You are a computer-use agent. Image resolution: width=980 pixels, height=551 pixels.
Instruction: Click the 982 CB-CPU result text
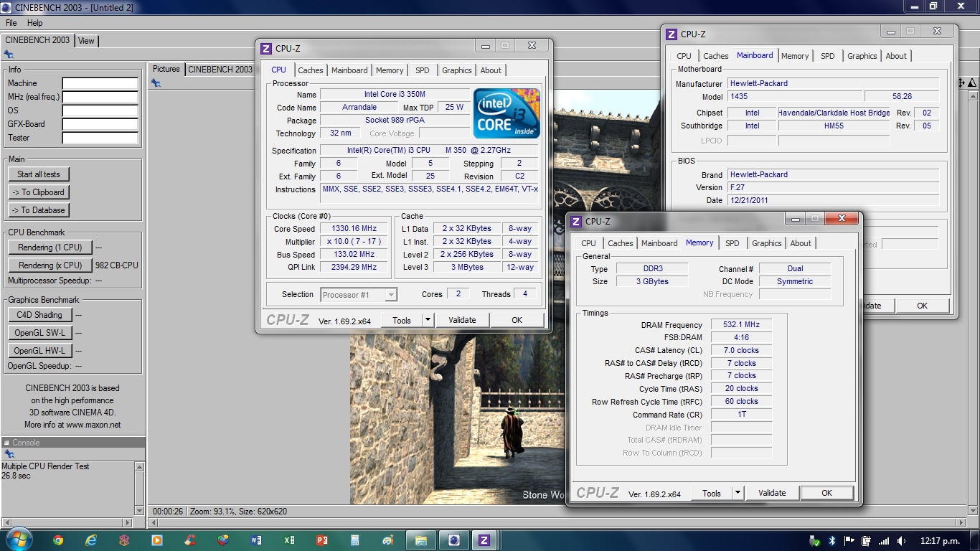117,265
